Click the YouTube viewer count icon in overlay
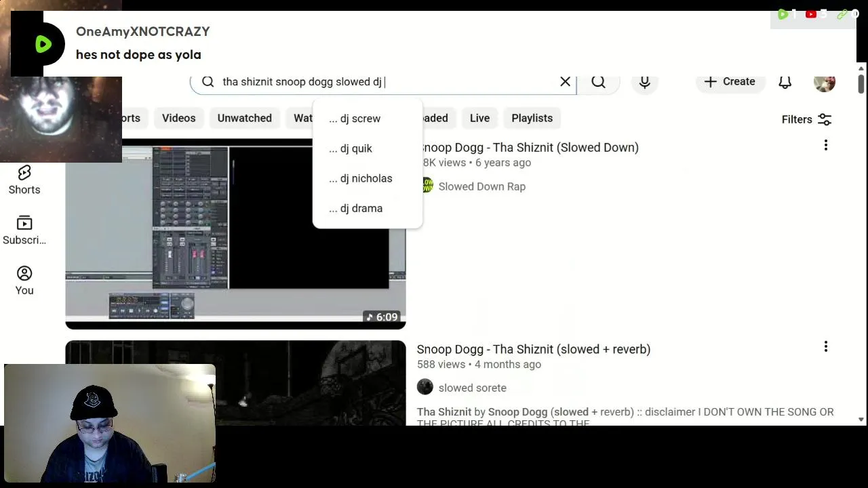The width and height of the screenshot is (868, 488). (811, 14)
